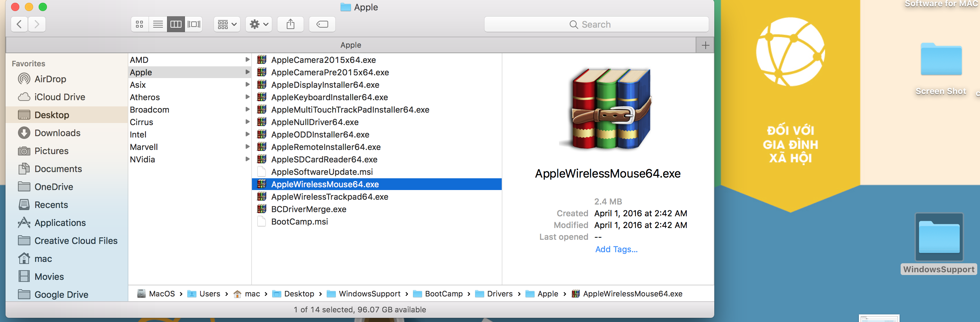
Task: Expand the Cirrus folder arrow
Action: pos(247,122)
